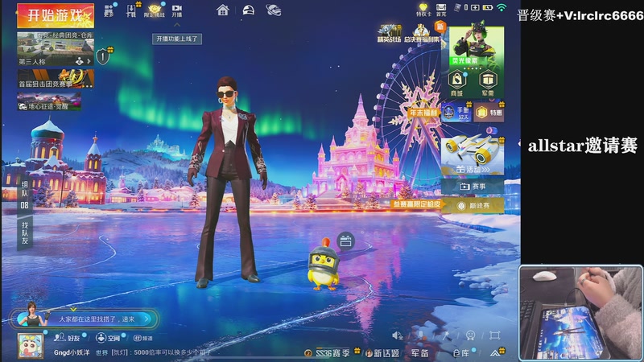This screenshot has width=644, height=362.
Task: Open the 军备 armaments tab
Action: click(420, 353)
